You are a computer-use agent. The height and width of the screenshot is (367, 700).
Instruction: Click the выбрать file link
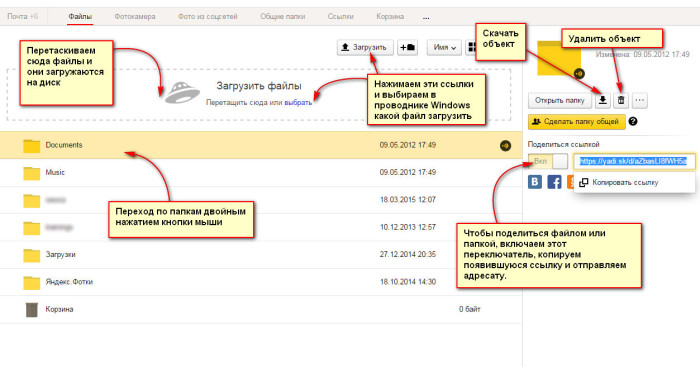298,102
